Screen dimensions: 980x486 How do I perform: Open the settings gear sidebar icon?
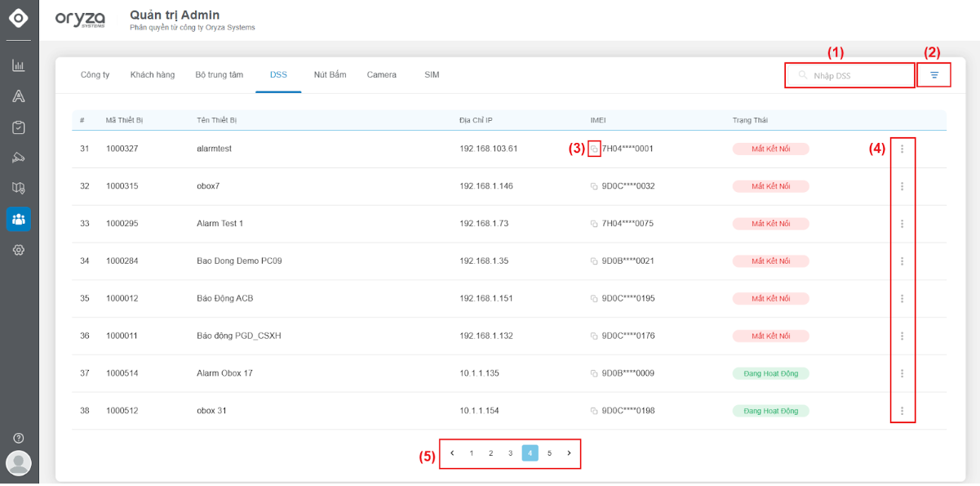(x=19, y=250)
